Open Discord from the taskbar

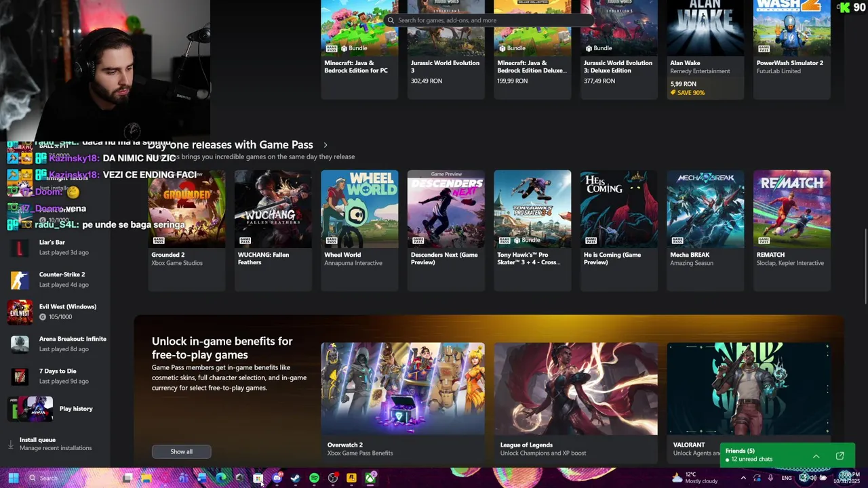[x=277, y=478]
